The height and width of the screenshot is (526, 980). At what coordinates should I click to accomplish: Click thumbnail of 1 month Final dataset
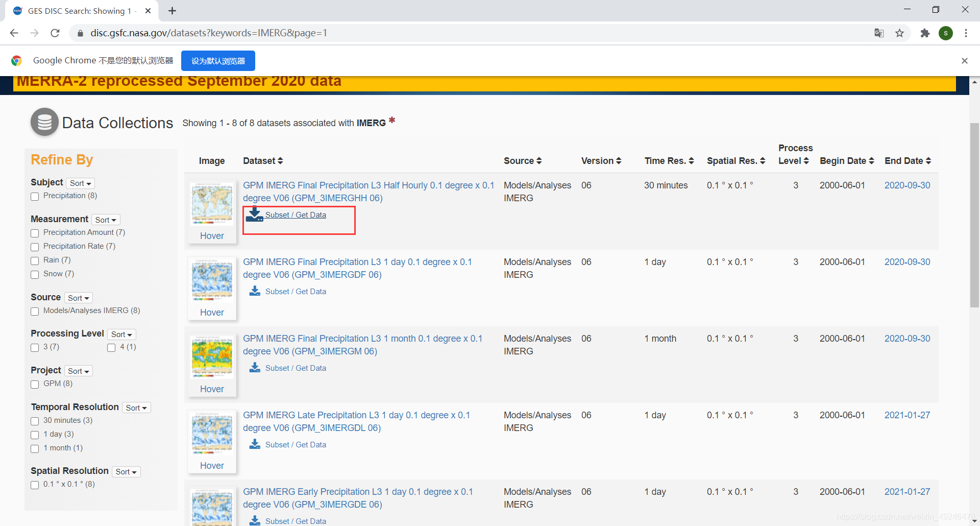point(212,356)
